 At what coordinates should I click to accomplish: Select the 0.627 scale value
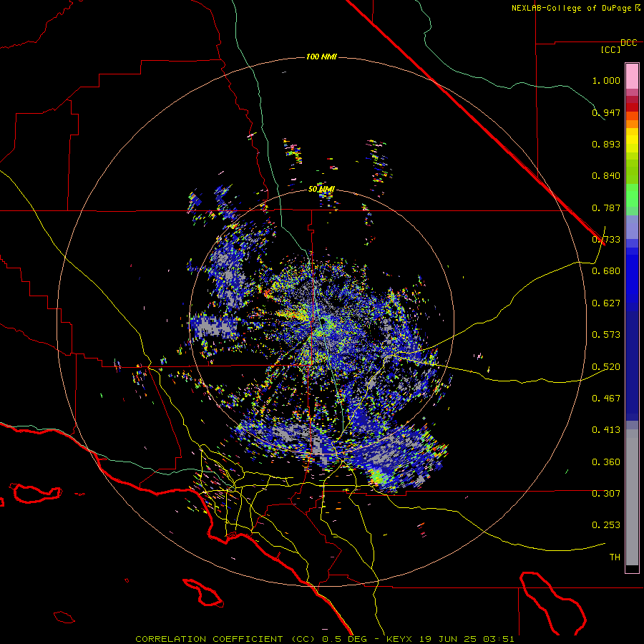(606, 303)
